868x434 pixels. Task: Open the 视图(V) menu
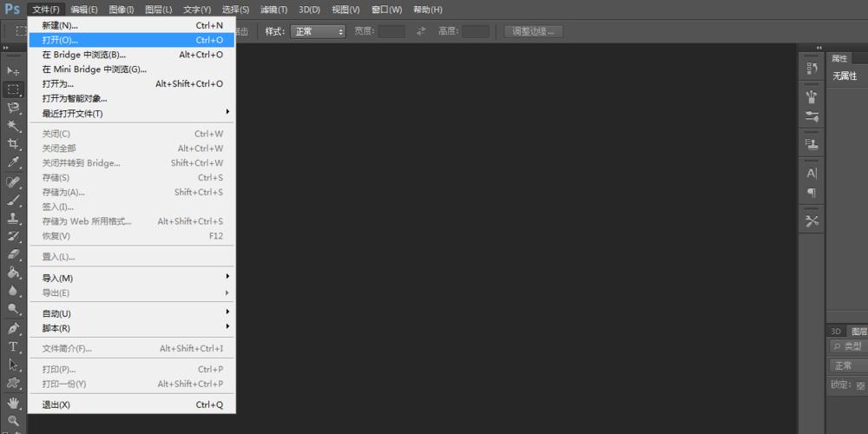[345, 10]
